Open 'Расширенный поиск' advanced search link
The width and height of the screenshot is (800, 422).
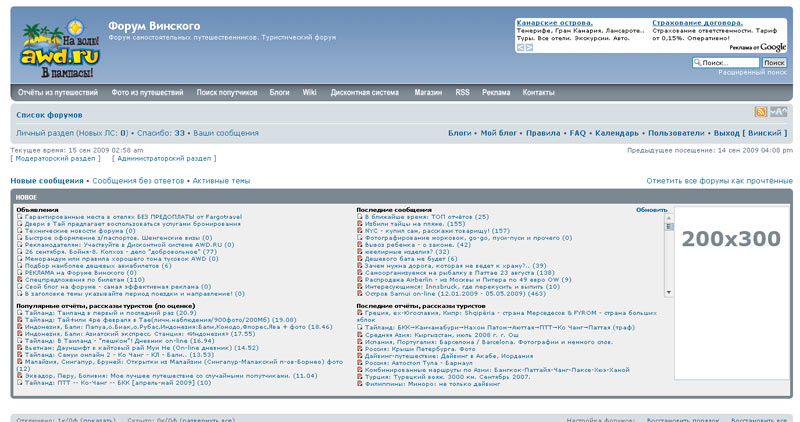pos(753,72)
